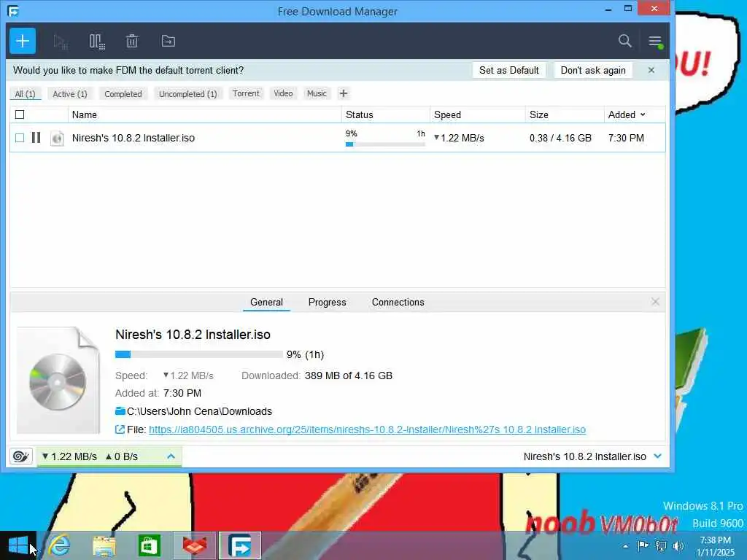Pause the Niresh's 10.8.2 Installer.iso download
Viewport: 747px width, 560px height.
pos(36,138)
